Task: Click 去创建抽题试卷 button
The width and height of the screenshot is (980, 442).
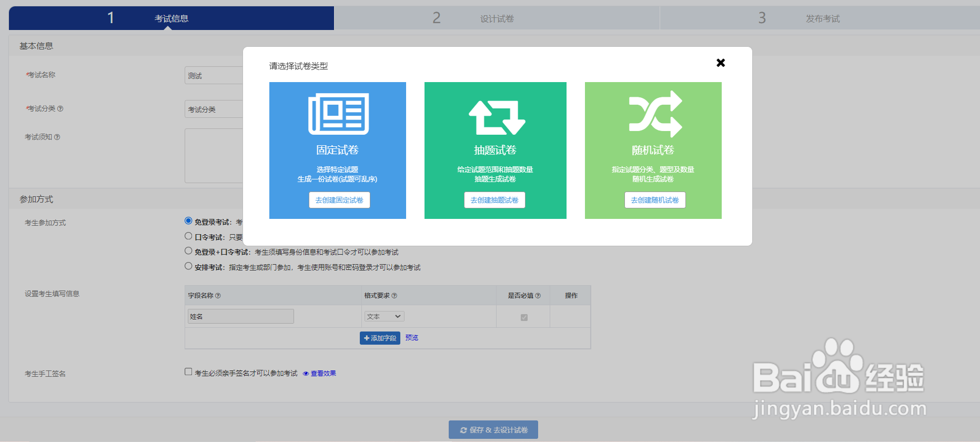Action: (x=494, y=200)
